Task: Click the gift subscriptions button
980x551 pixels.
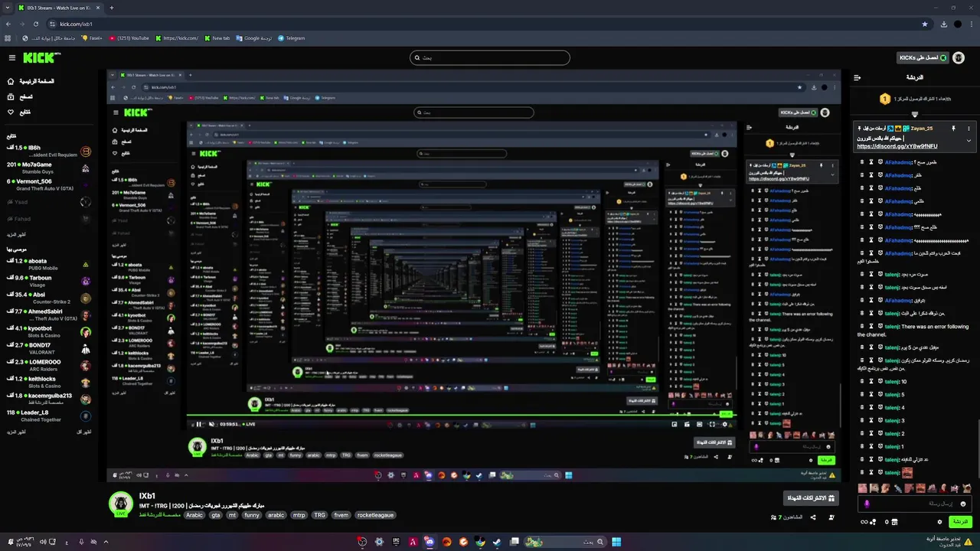Action: (x=812, y=498)
